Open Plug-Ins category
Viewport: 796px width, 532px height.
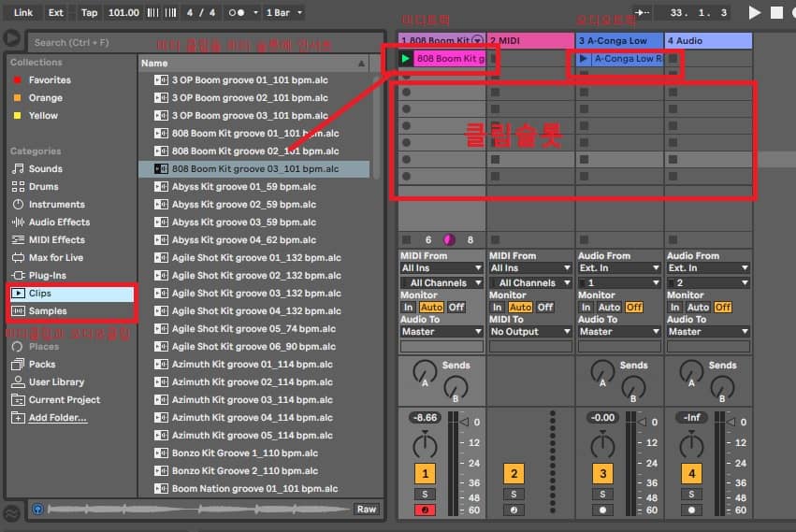point(47,276)
